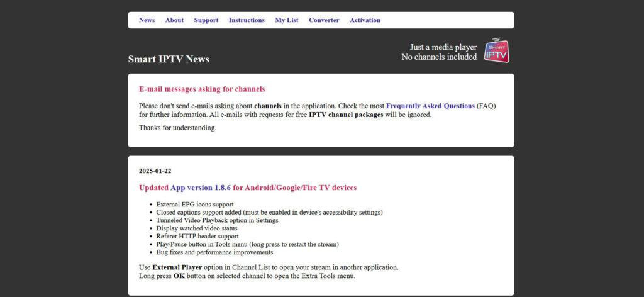Click bold 'IPTV channel packages' text
Screen dimensions: 644x297
click(346, 115)
